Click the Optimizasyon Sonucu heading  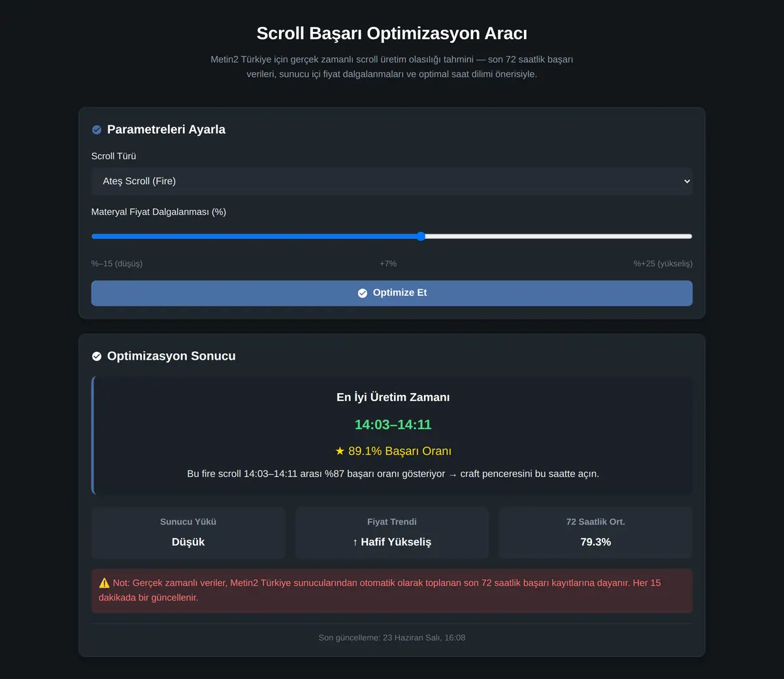coord(171,356)
